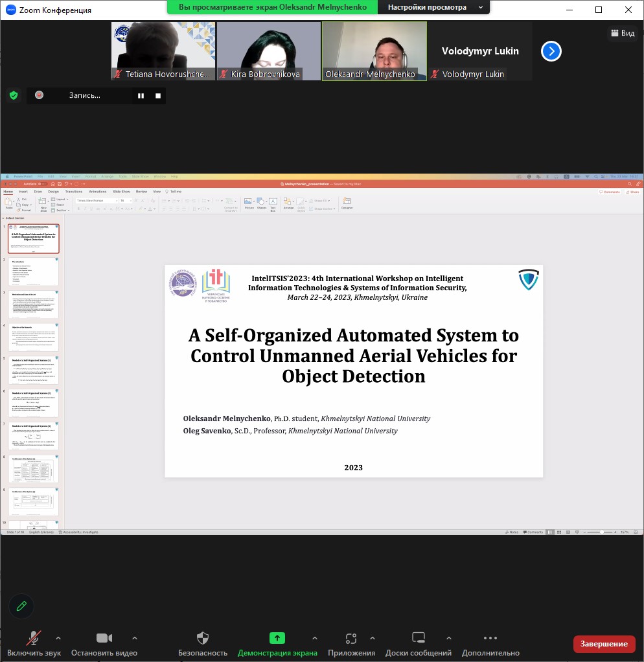
Task: Show next participants with blue arrow
Action: pos(551,51)
